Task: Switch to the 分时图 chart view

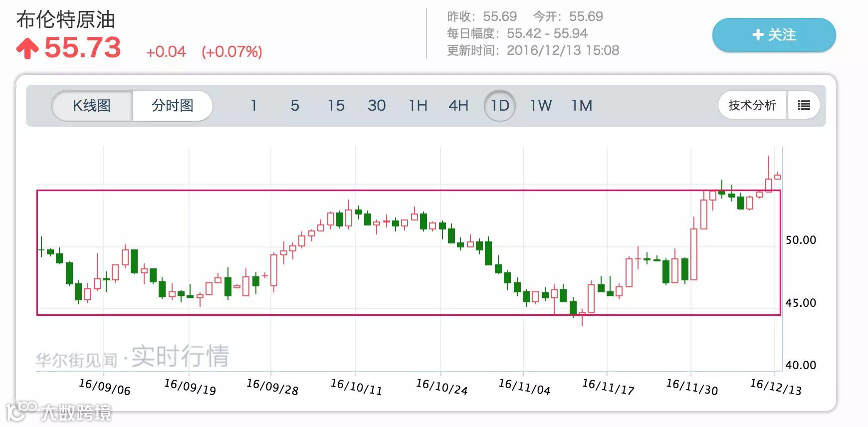Action: click(x=173, y=105)
